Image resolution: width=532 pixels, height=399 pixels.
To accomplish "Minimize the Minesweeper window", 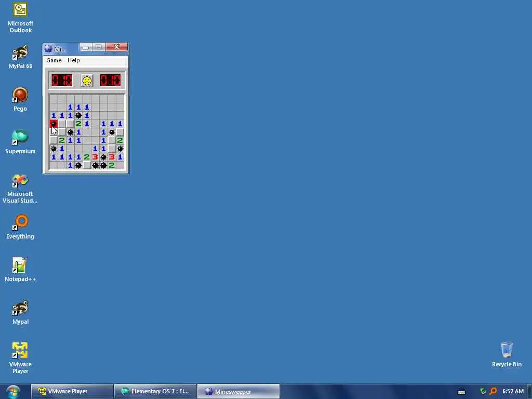I will (86, 47).
